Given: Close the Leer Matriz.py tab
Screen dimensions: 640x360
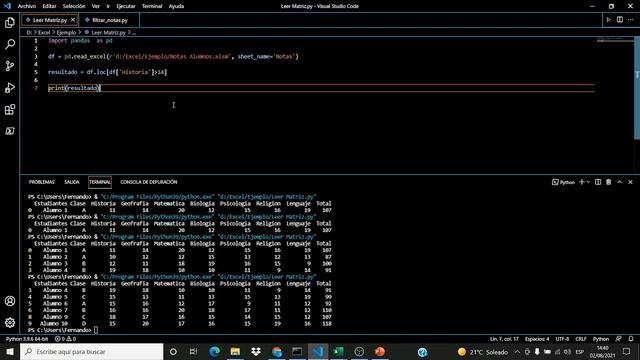Looking at the screenshot, I should point(73,20).
